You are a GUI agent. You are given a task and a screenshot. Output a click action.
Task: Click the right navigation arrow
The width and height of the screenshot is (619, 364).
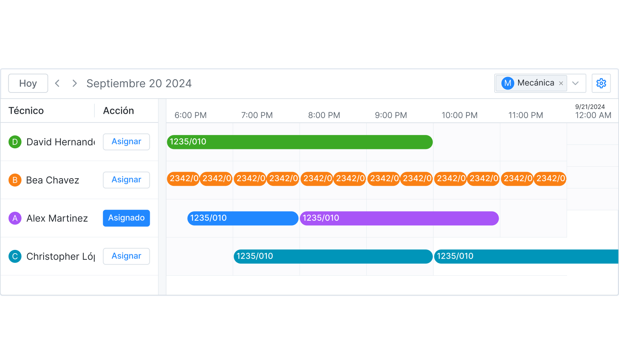click(x=74, y=83)
